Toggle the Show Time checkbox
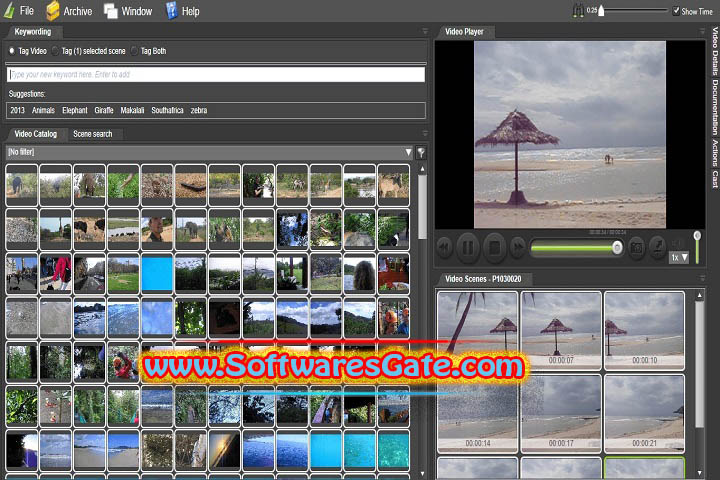This screenshot has height=480, width=720. pos(676,11)
